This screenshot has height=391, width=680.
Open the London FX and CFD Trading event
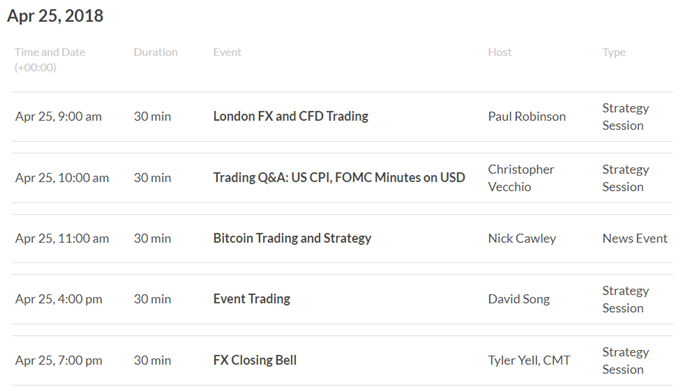[291, 116]
